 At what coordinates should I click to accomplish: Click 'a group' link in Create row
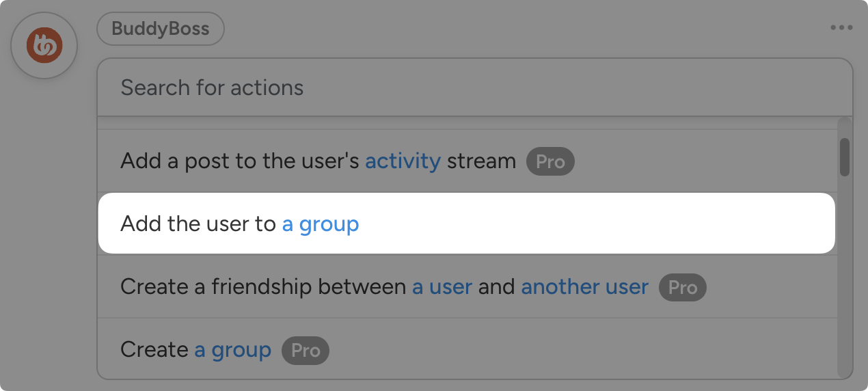coord(232,350)
